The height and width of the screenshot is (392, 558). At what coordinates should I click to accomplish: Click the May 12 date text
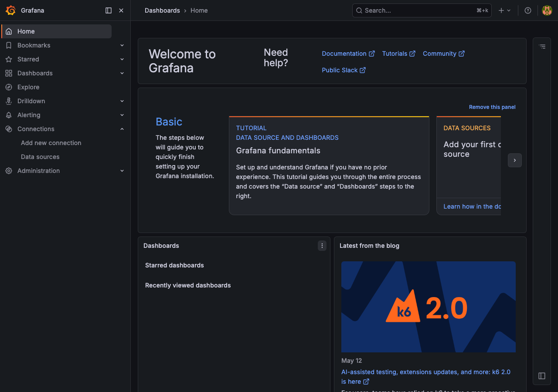(351, 361)
